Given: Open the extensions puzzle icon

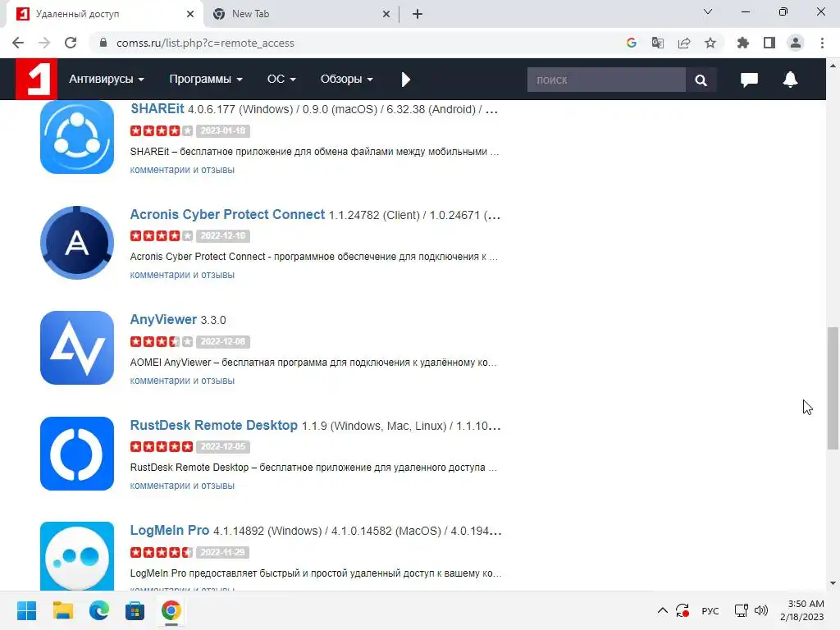Looking at the screenshot, I should [743, 43].
